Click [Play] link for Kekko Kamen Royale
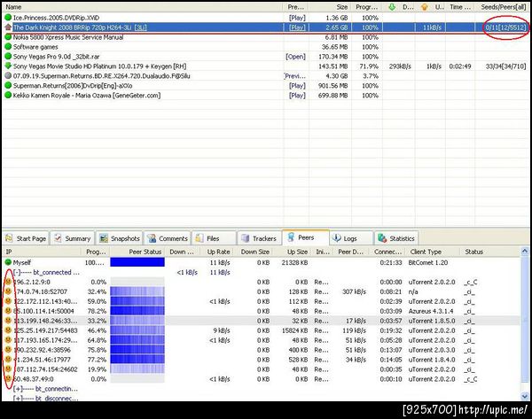This screenshot has width=532, height=419. coord(297,96)
